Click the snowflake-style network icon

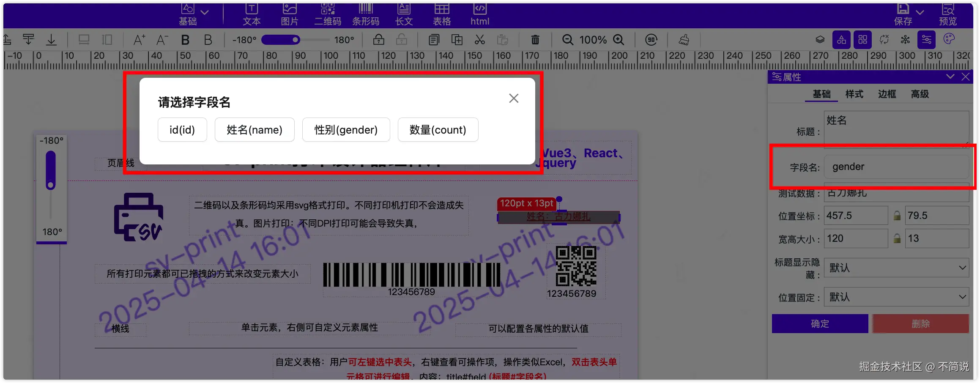pos(905,40)
